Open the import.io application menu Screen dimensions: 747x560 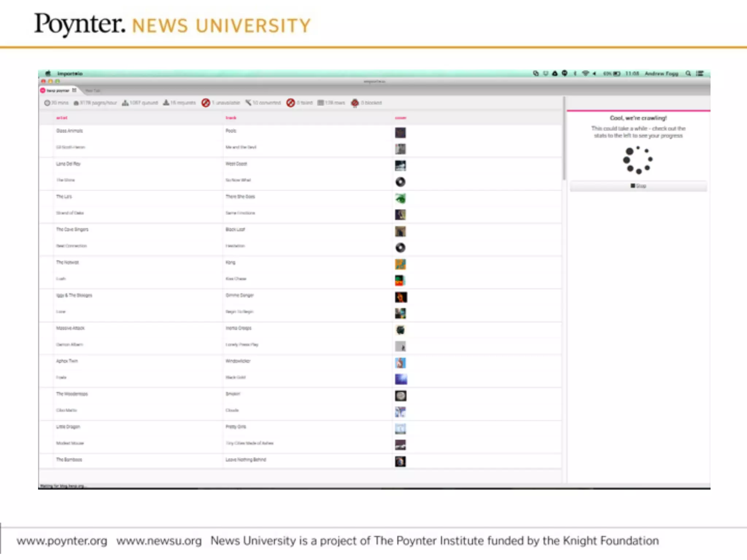tap(70, 73)
